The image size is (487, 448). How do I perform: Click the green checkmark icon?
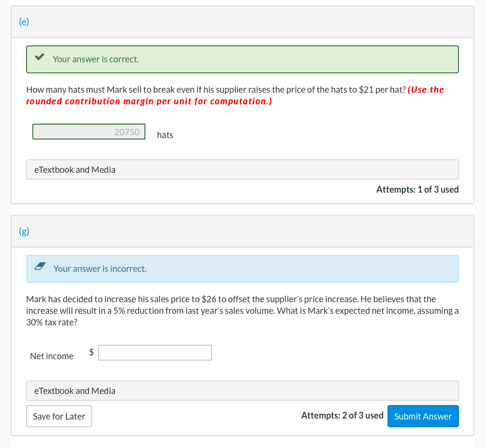(x=41, y=58)
